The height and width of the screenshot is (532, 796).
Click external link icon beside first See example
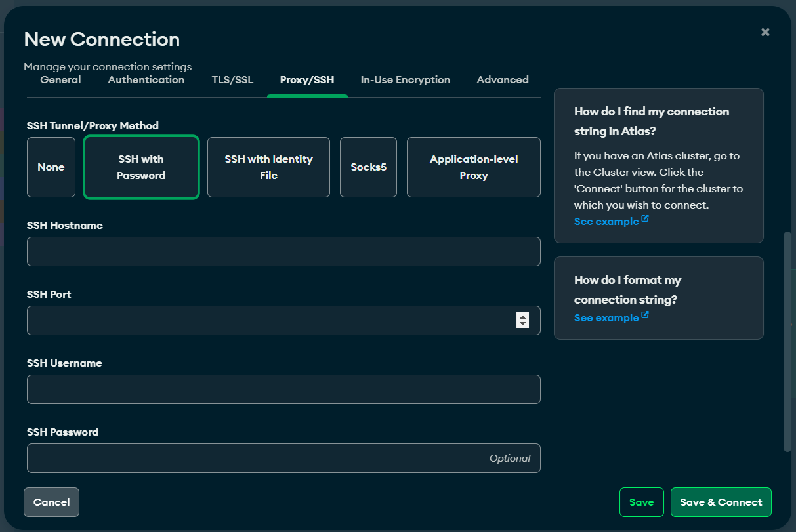pyautogui.click(x=645, y=219)
